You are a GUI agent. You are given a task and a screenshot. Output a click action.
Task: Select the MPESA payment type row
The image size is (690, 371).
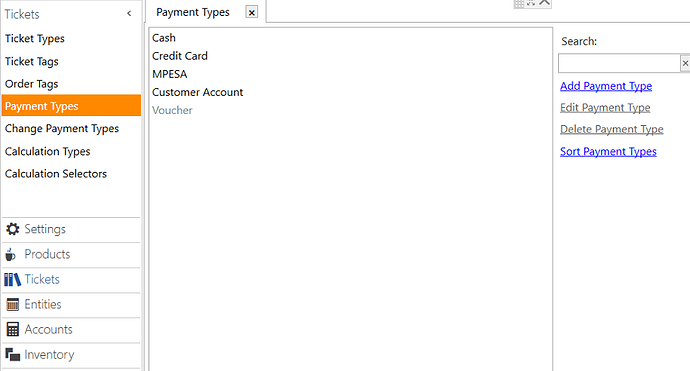[351, 74]
